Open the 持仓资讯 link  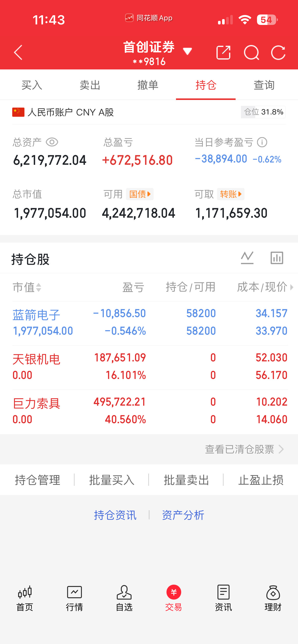[115, 515]
